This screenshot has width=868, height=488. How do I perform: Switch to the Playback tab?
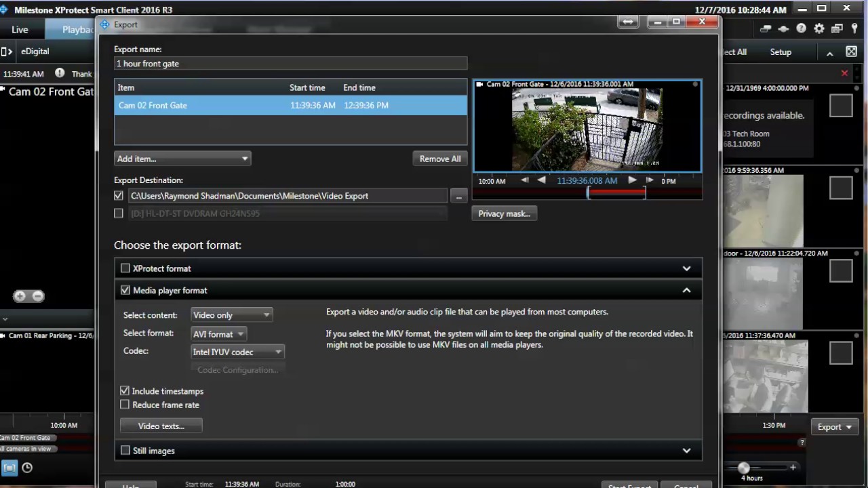point(71,29)
